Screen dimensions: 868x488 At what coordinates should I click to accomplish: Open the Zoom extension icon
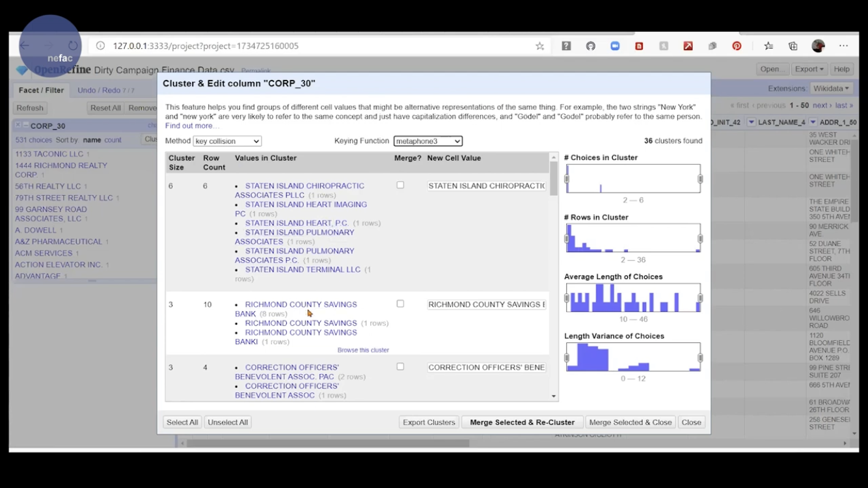pyautogui.click(x=615, y=46)
